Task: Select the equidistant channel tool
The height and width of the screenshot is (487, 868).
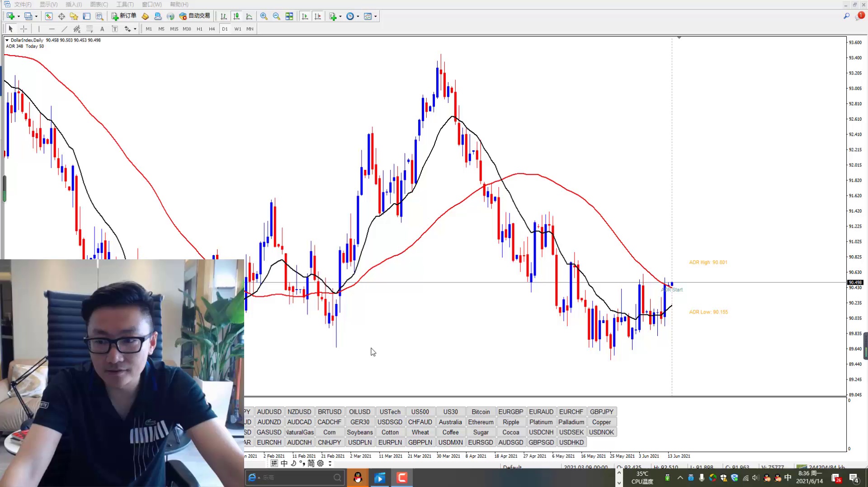Action: (x=77, y=29)
